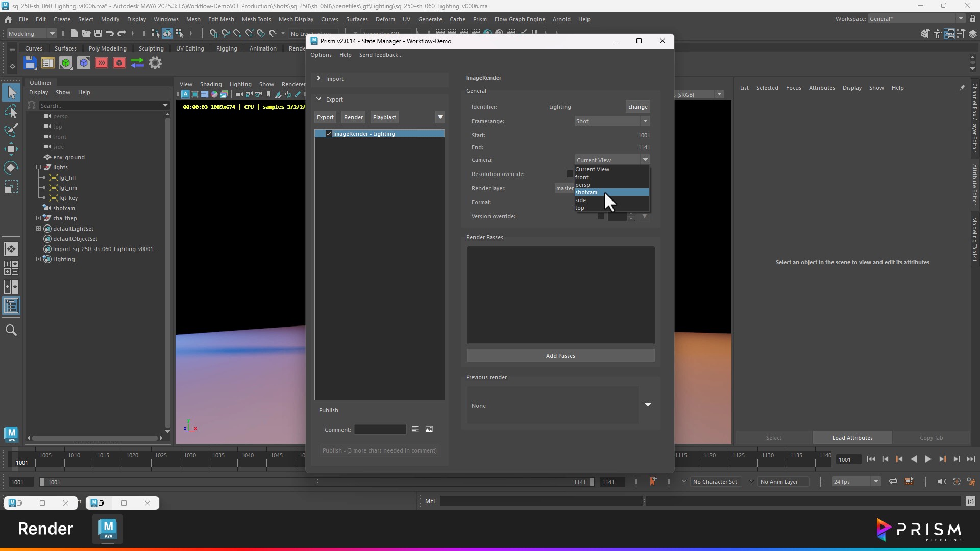
Task: Click the Prism settings gear shelf icon
Action: [x=155, y=63]
